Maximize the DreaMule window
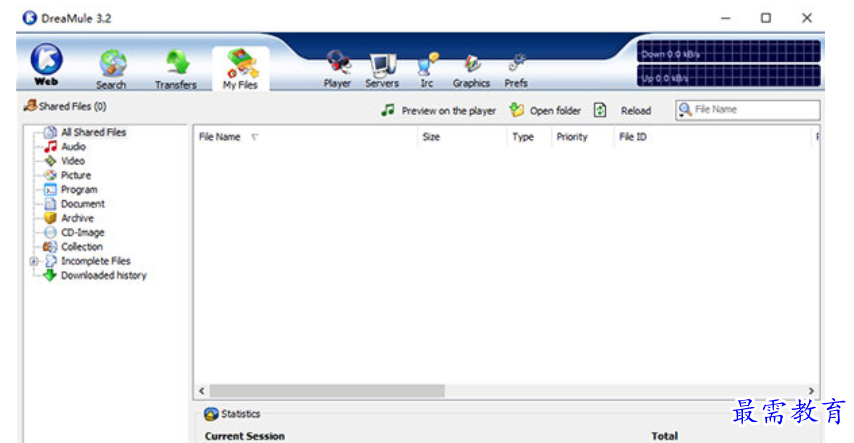Viewport: 854px width, 443px height. point(766,18)
